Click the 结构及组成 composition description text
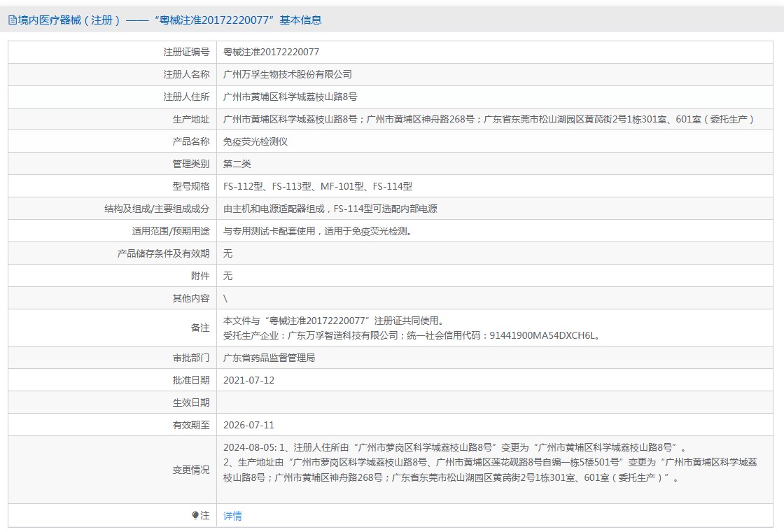Screen dimensions: 784x532 pos(330,209)
